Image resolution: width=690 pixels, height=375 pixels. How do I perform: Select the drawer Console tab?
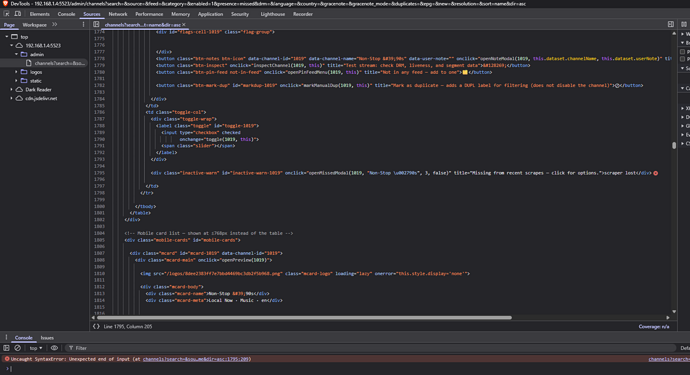[x=23, y=338]
